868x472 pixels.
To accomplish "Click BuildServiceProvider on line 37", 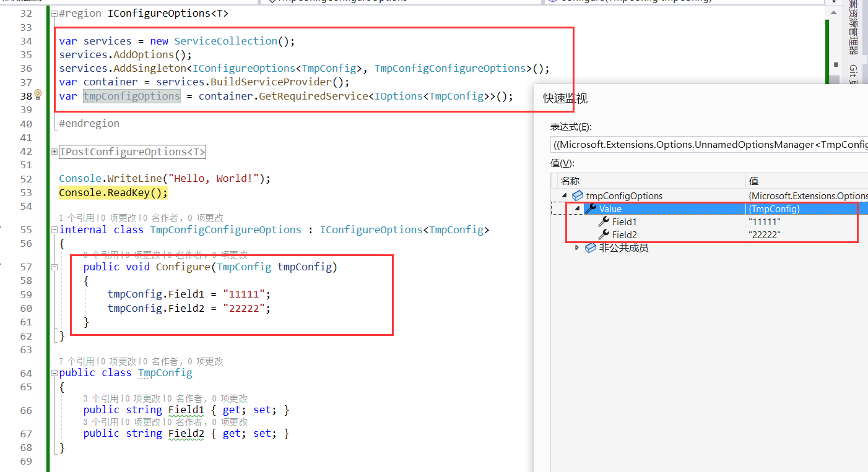I will [x=271, y=82].
